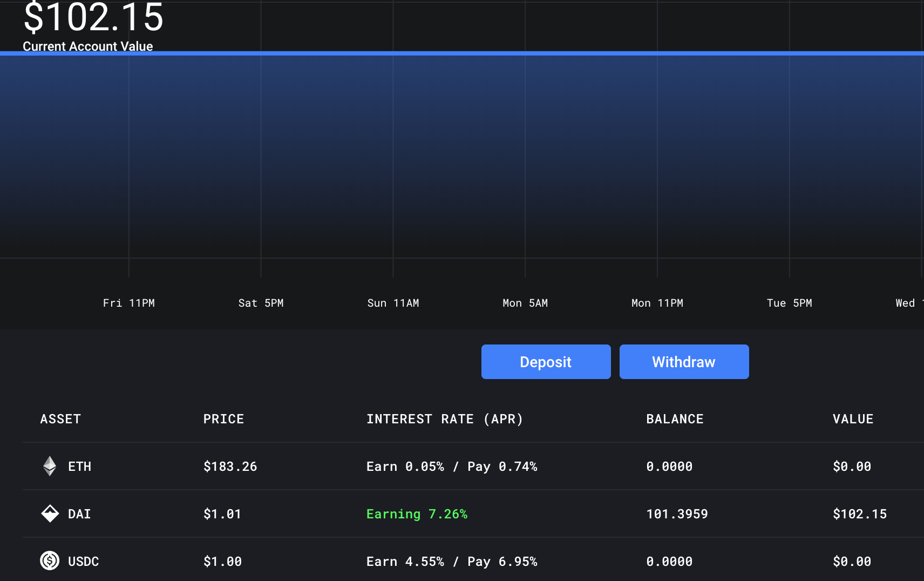Click the DAI diamond logo icon

(50, 514)
